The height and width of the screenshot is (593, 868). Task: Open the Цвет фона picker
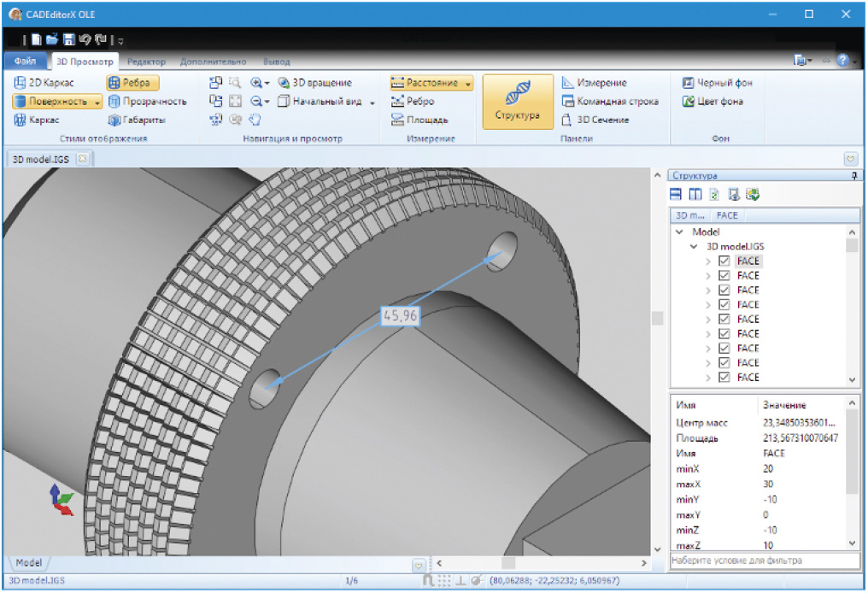click(713, 102)
